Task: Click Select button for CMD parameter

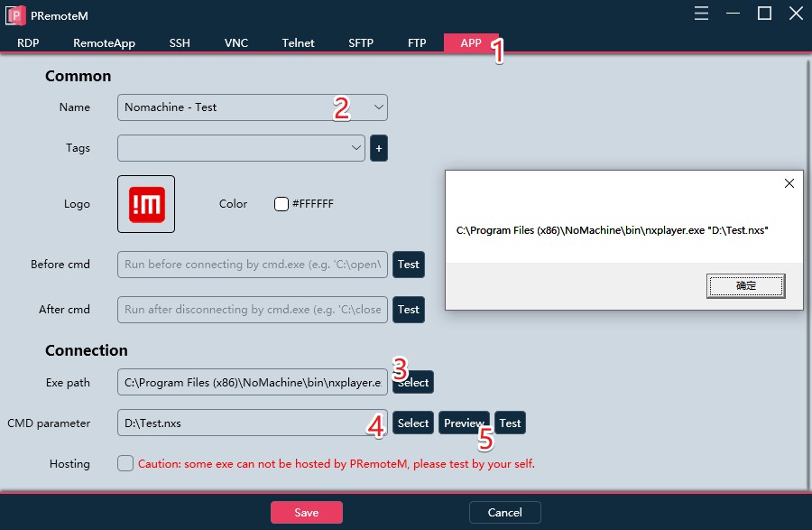Action: [x=412, y=423]
